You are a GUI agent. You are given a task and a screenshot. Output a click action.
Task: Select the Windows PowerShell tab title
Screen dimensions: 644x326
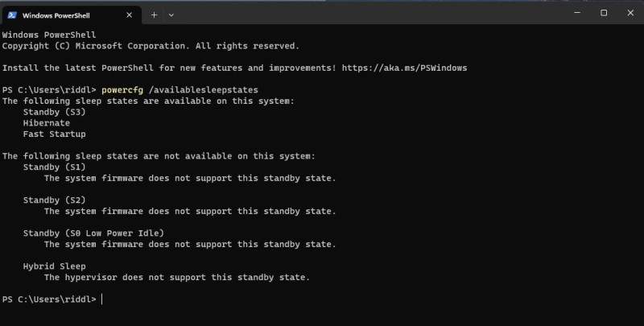(56, 15)
